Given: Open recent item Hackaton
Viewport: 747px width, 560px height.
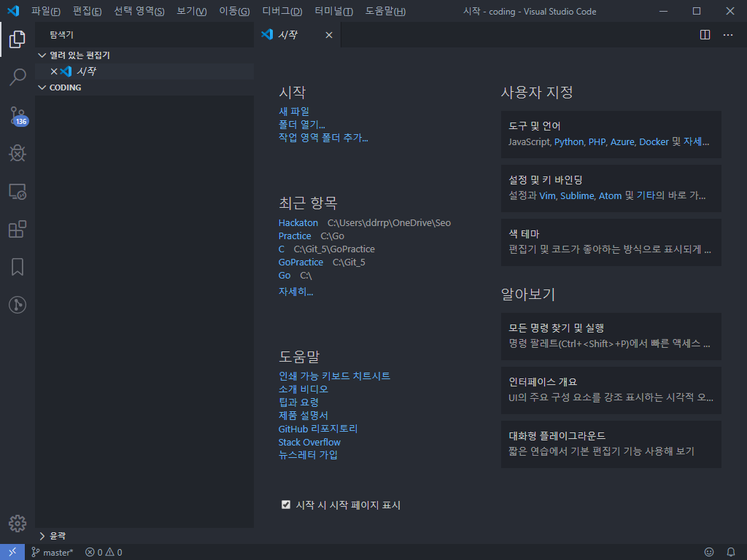Looking at the screenshot, I should click(x=298, y=223).
